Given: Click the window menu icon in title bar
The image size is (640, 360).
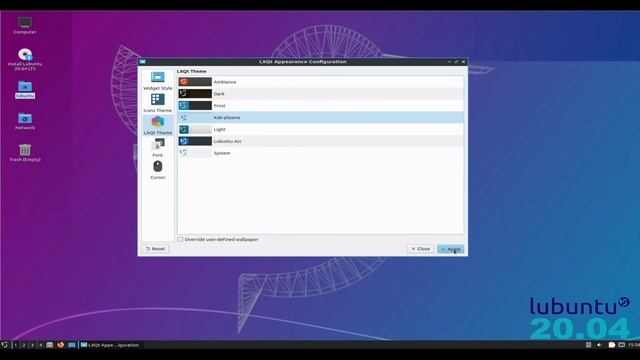Looking at the screenshot, I should 142,62.
